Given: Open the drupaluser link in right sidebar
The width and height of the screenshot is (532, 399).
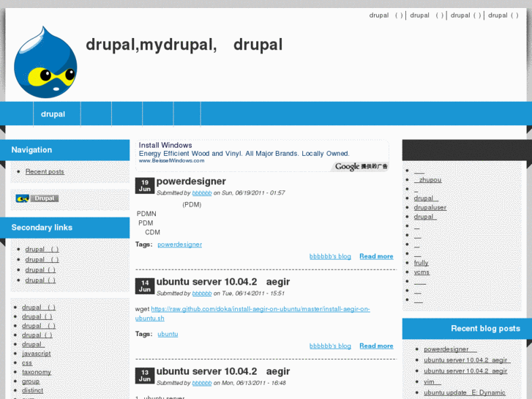Looking at the screenshot, I should [430, 207].
